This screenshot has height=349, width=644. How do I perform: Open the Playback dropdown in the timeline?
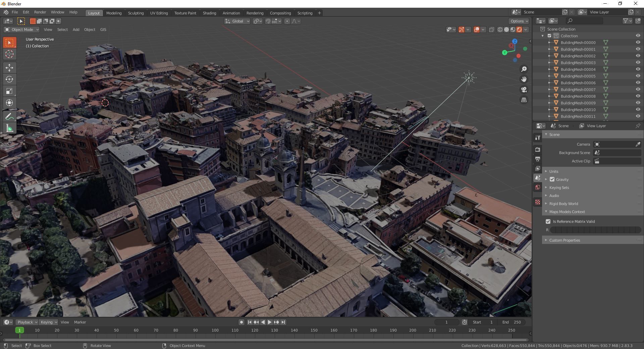(x=27, y=322)
